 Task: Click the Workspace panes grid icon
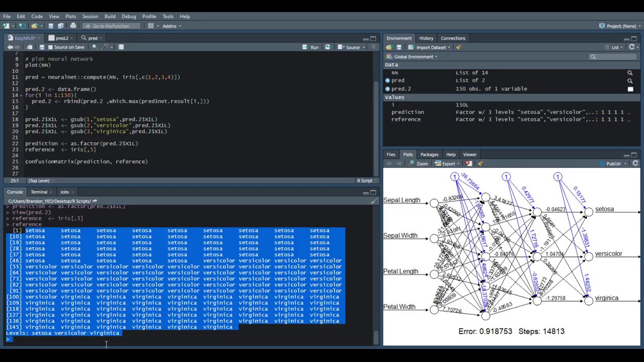point(150,26)
